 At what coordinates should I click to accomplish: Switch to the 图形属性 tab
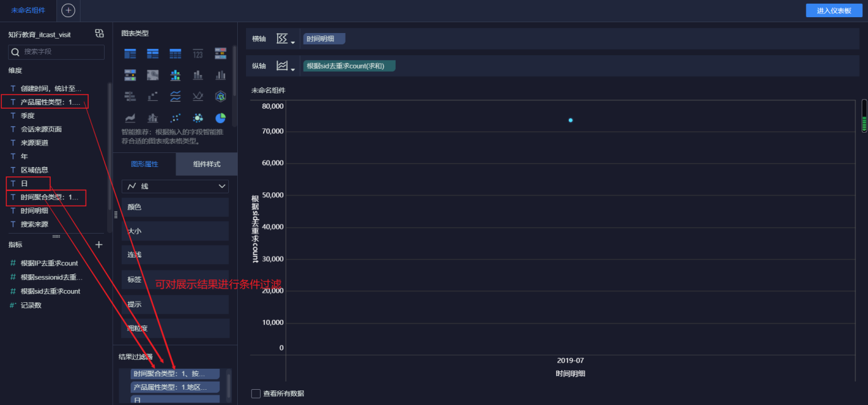[x=145, y=164]
